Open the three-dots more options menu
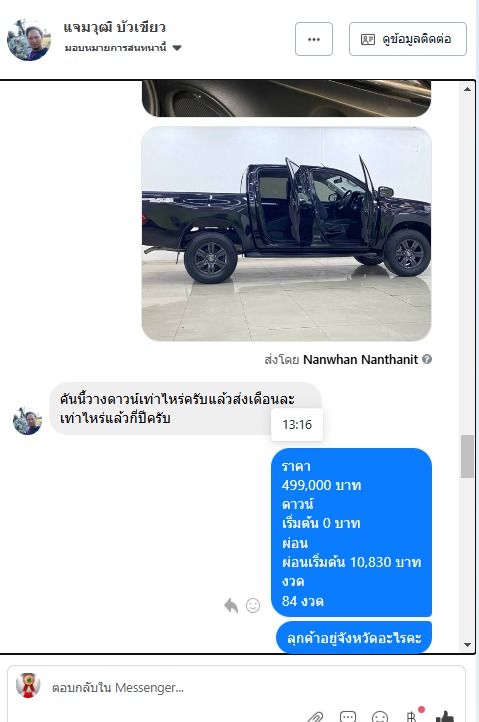 coord(314,39)
